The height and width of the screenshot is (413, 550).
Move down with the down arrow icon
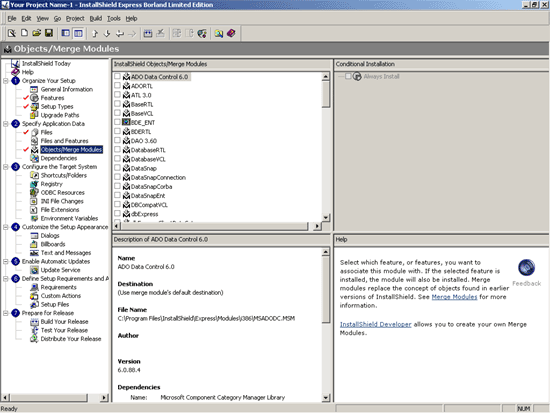coord(107,33)
